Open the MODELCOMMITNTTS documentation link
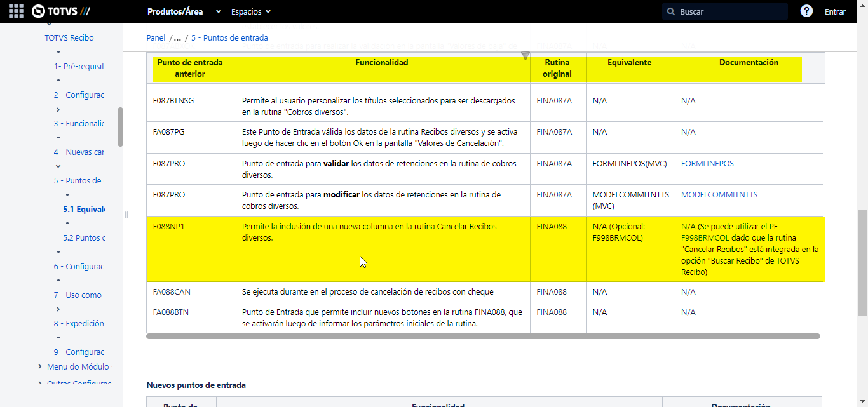 (719, 195)
